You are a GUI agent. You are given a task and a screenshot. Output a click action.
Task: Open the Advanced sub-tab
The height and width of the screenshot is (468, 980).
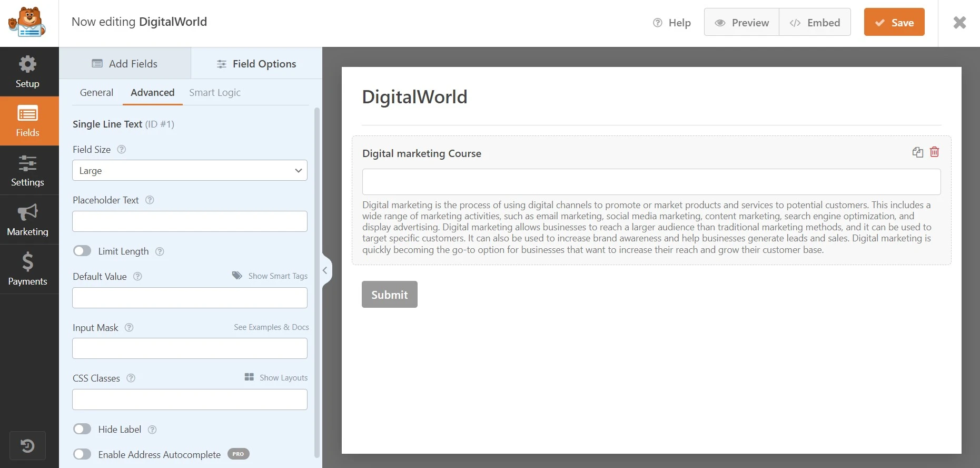pos(153,92)
